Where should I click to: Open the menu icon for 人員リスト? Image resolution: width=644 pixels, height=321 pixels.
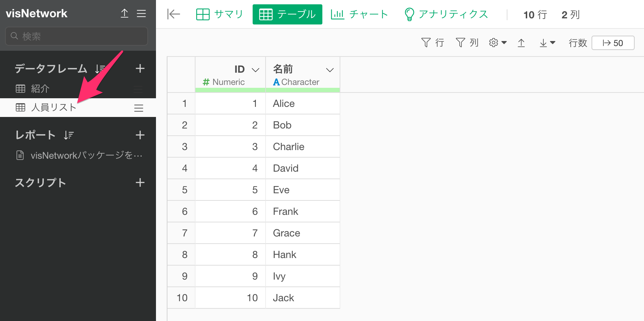(138, 108)
